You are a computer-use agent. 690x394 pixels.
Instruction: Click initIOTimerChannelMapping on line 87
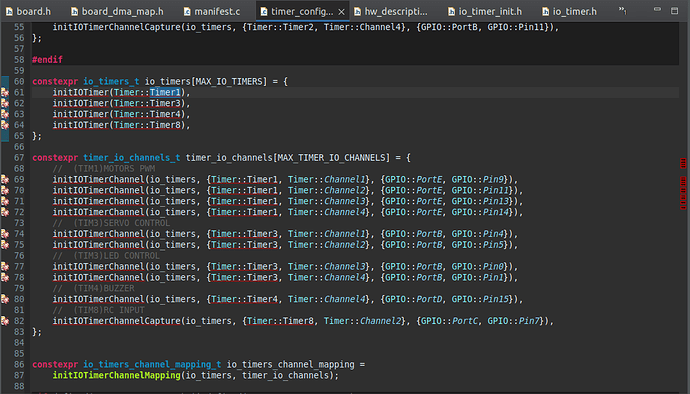pyautogui.click(x=117, y=375)
